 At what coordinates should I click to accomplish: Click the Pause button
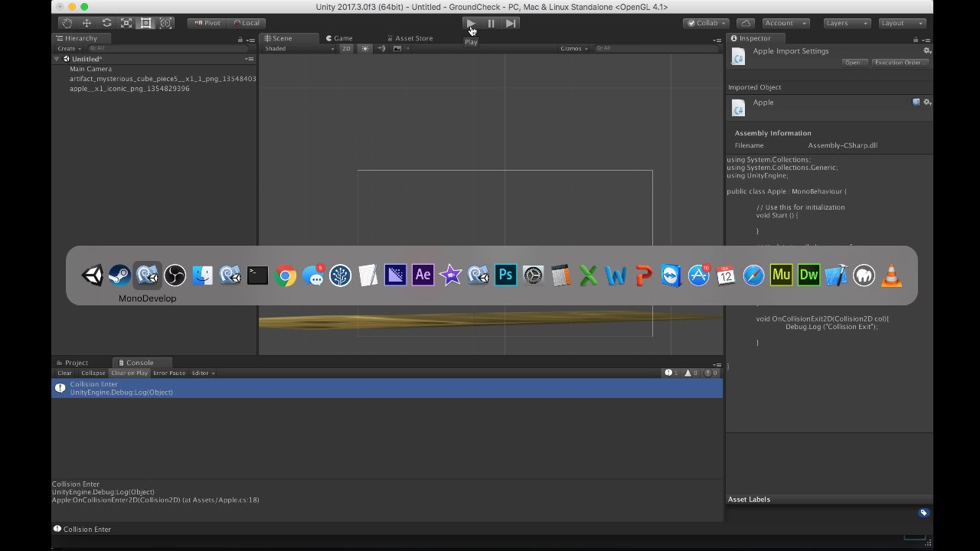[x=491, y=23]
